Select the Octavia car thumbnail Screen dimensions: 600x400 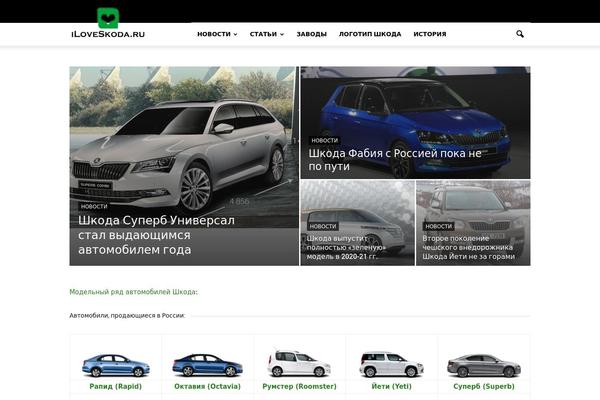click(x=207, y=365)
